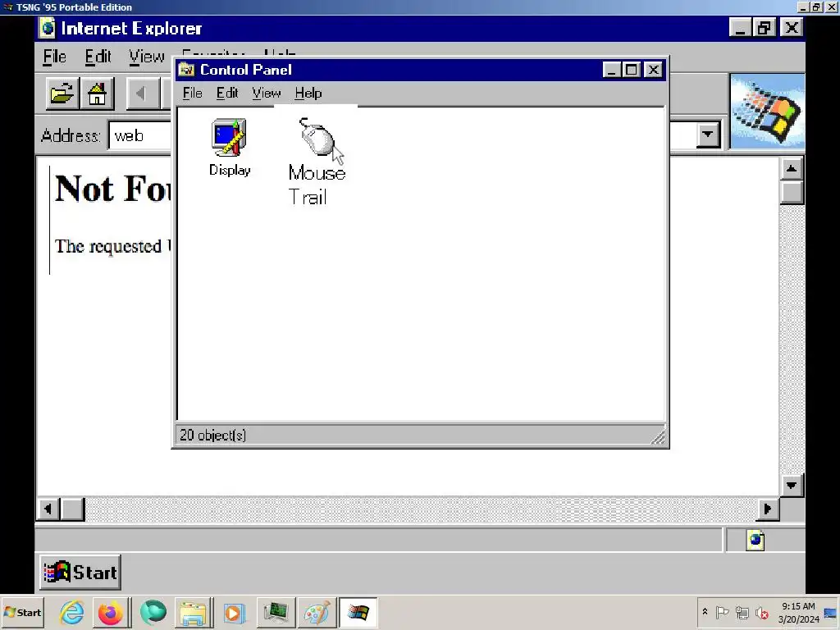
Task: Open File Explorer from the taskbar
Action: coord(193,612)
